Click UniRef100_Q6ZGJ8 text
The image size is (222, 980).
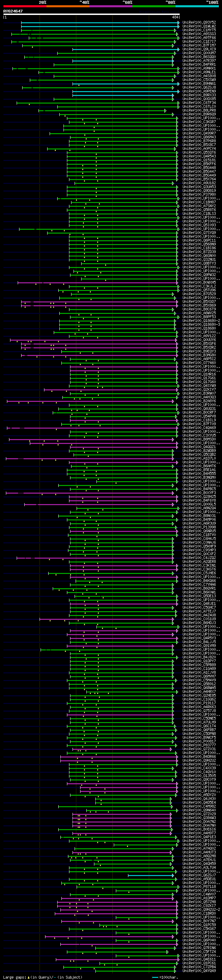[199, 88]
